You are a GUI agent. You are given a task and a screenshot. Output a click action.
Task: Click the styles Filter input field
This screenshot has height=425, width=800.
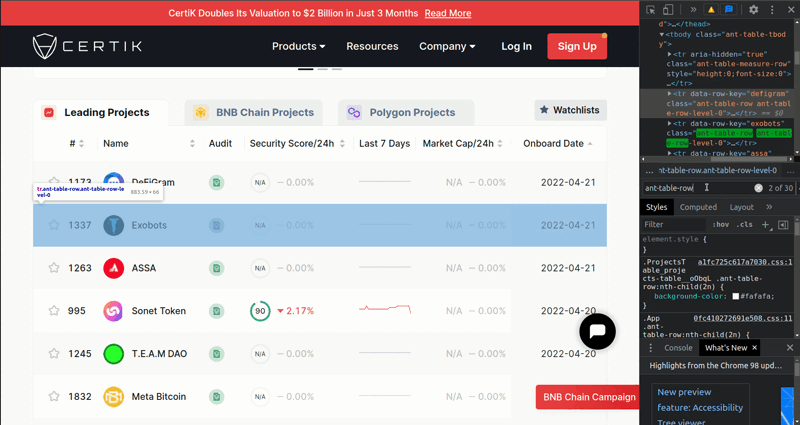point(674,224)
